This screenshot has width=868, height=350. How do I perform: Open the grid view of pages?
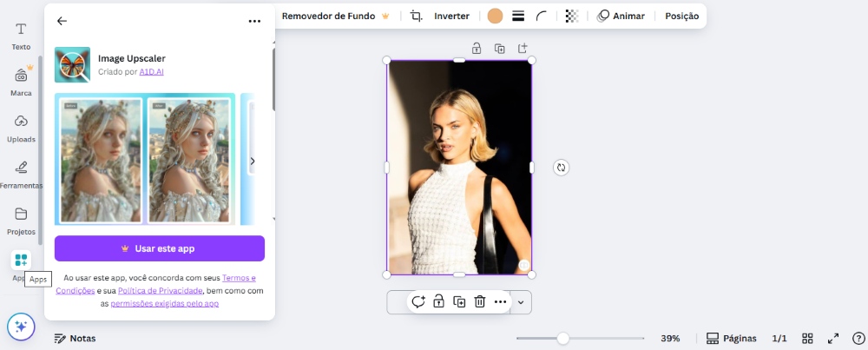(x=807, y=339)
